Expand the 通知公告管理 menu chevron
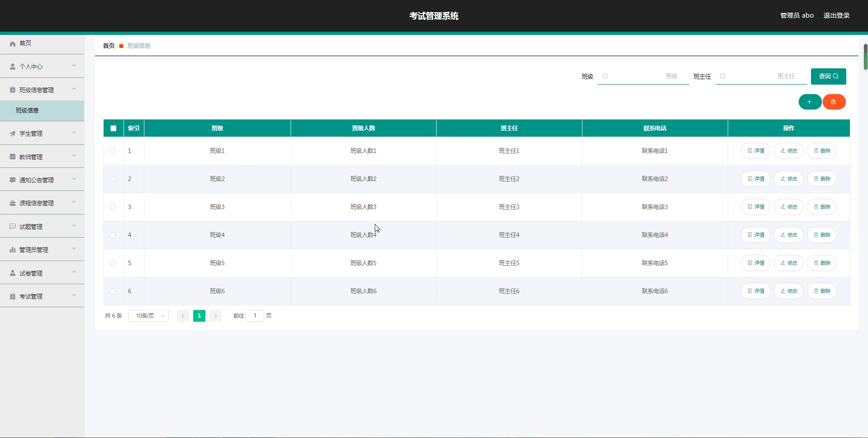Image resolution: width=868 pixels, height=438 pixels. [74, 179]
